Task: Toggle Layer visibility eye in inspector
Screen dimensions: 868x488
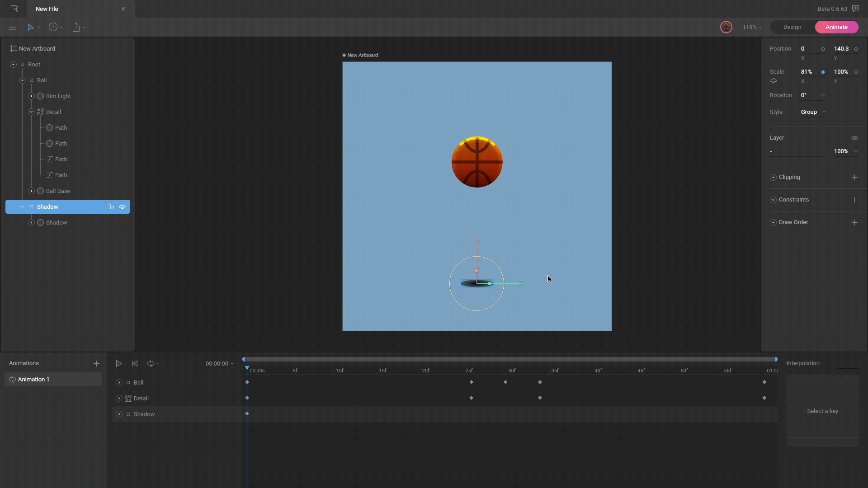Action: point(854,138)
